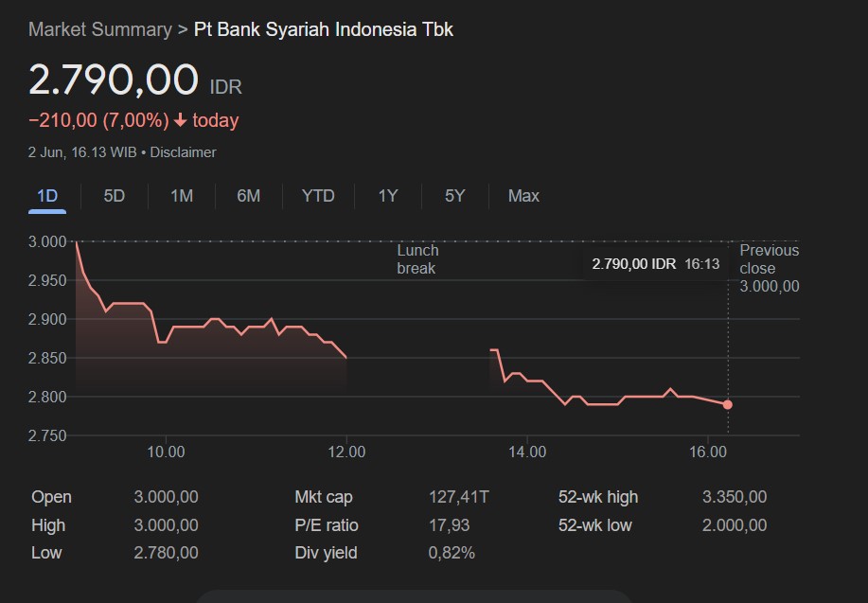Switch to the 5D chart tab
The width and height of the screenshot is (868, 603).
[115, 196]
